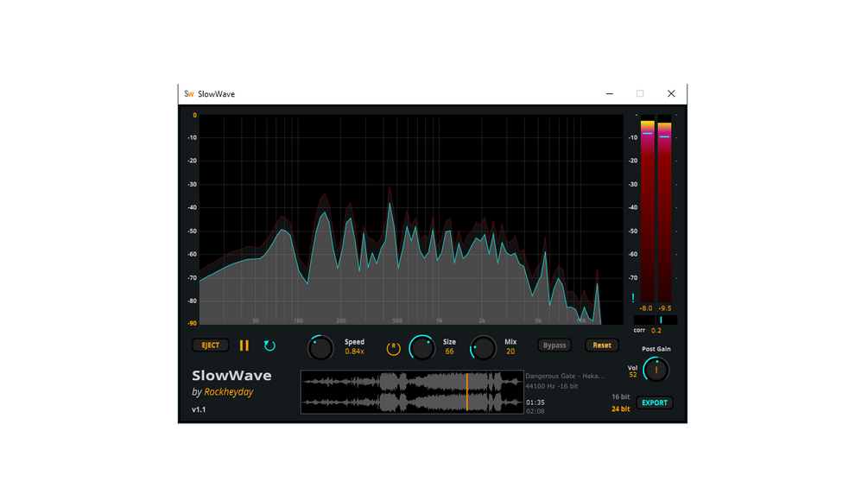The width and height of the screenshot is (868, 488).
Task: Click the 44100 Hz -16 bit info
Action: pyautogui.click(x=551, y=386)
